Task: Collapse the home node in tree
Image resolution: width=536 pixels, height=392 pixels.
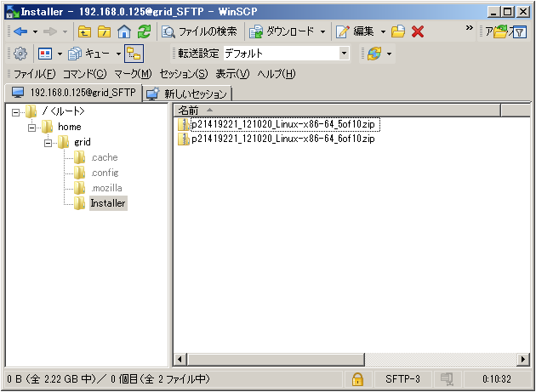Action: coord(31,128)
